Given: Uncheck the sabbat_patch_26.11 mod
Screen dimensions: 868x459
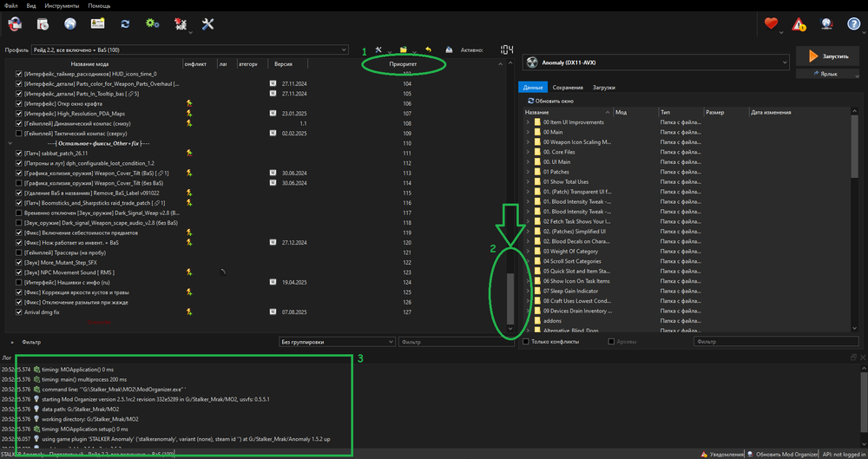Looking at the screenshot, I should pos(19,154).
